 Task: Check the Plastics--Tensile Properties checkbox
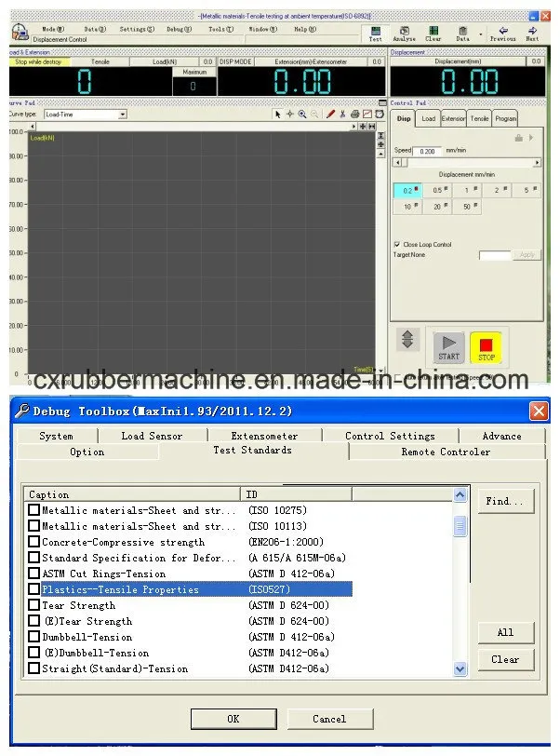pyautogui.click(x=34, y=589)
